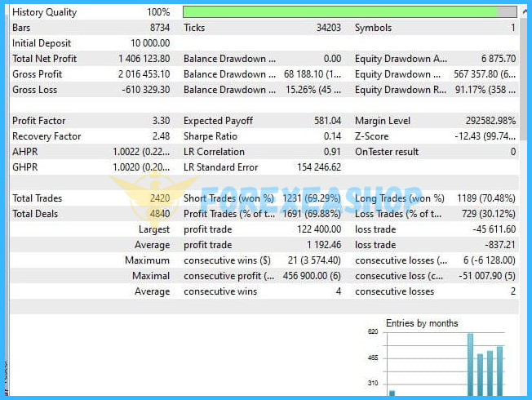The image size is (532, 400).
Task: Click the Profit Factor value 3.30
Action: (161, 121)
